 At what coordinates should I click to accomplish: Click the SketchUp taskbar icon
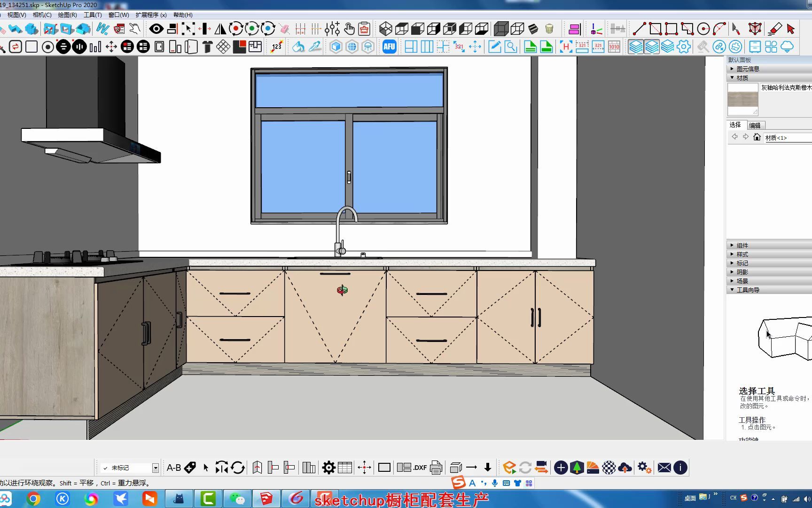266,499
